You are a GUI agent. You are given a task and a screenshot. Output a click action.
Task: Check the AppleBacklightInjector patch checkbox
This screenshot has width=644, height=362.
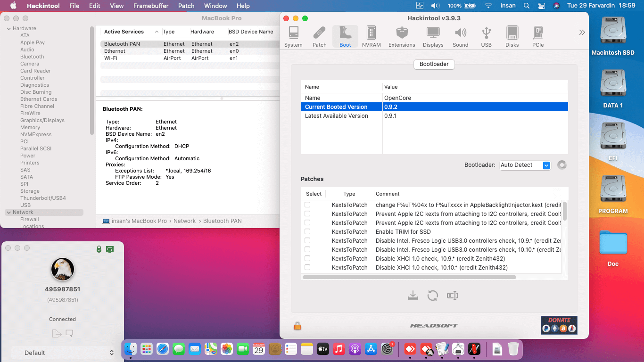[x=308, y=204]
